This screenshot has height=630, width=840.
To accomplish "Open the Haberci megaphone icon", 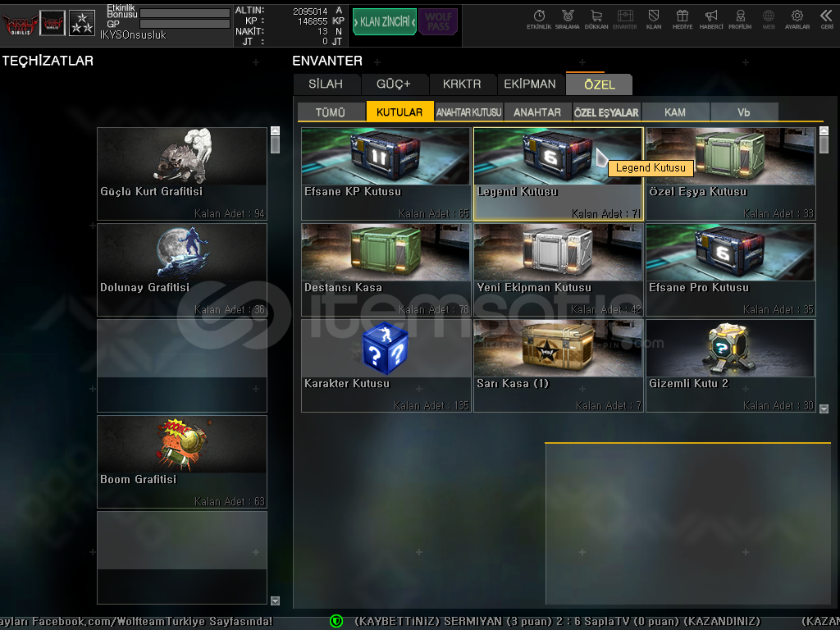I will tap(711, 20).
